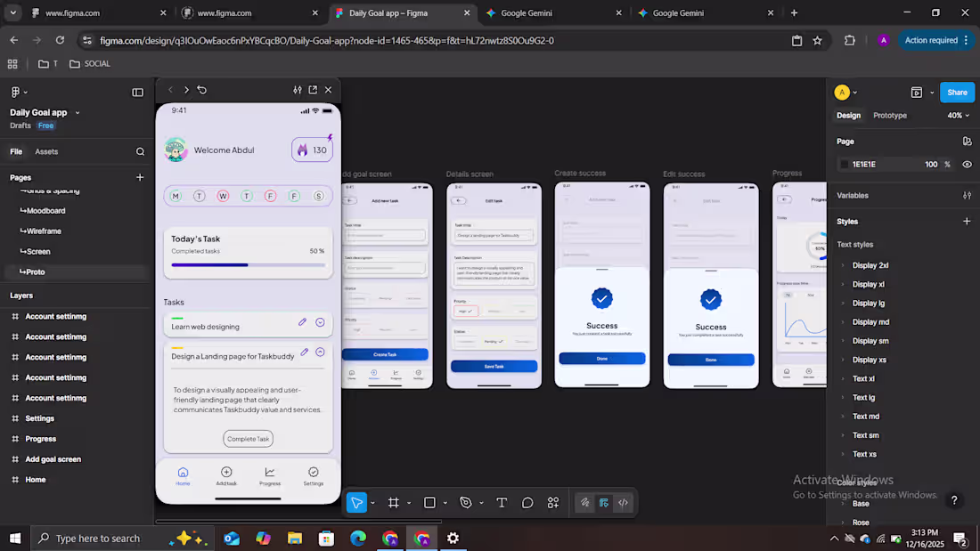This screenshot has width=980, height=551.
Task: Restart the prototype preview
Action: [x=202, y=90]
